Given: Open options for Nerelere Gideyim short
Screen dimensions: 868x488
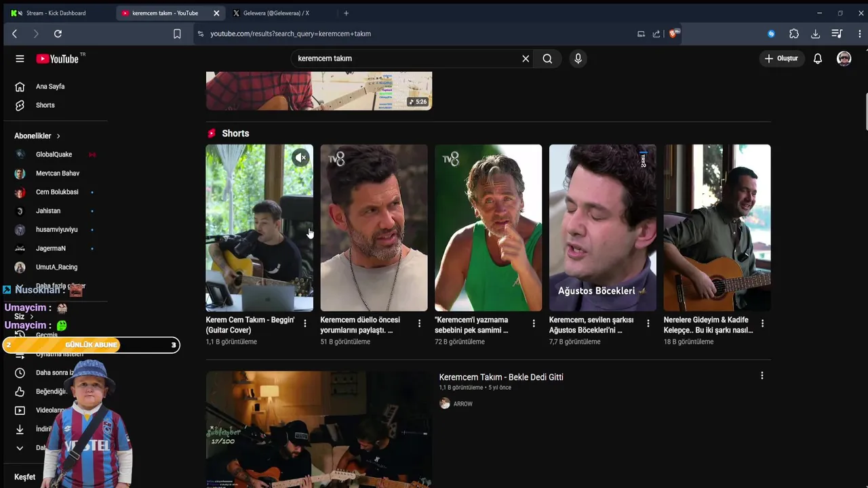Looking at the screenshot, I should 762,323.
